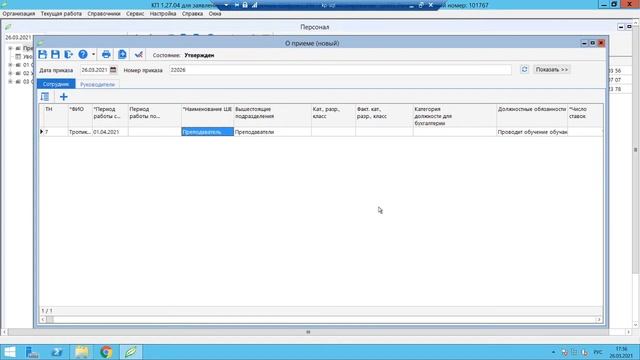Open help via the blue question mark icon
Image resolution: width=640 pixels, height=360 pixels.
83,54
